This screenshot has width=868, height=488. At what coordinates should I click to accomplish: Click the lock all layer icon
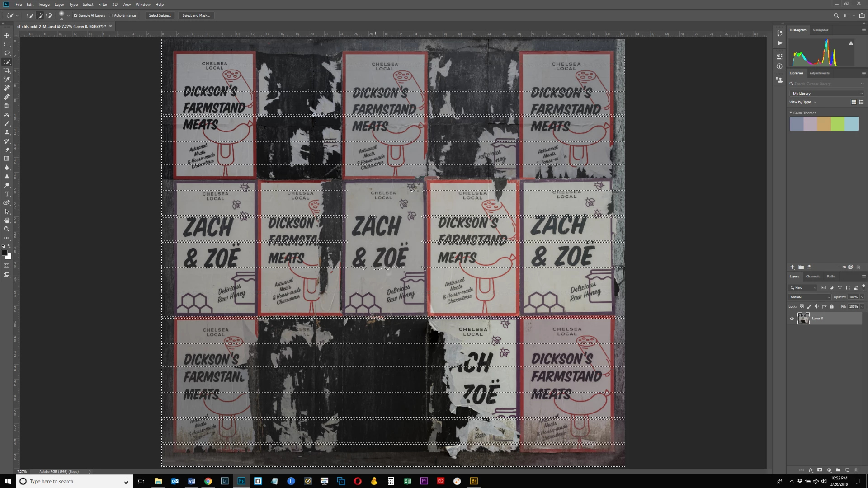click(831, 306)
